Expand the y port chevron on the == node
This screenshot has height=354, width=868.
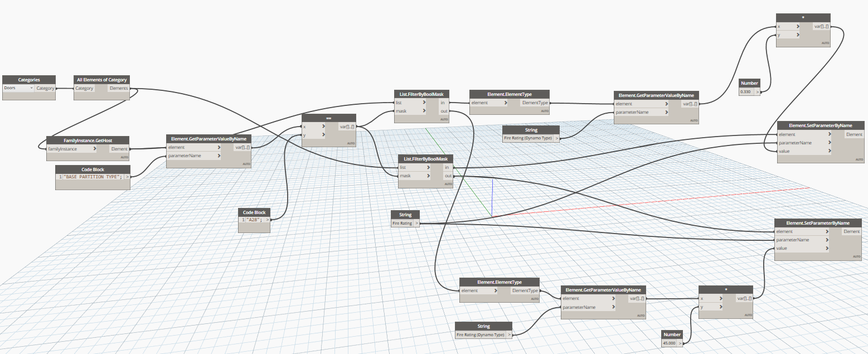tap(323, 135)
